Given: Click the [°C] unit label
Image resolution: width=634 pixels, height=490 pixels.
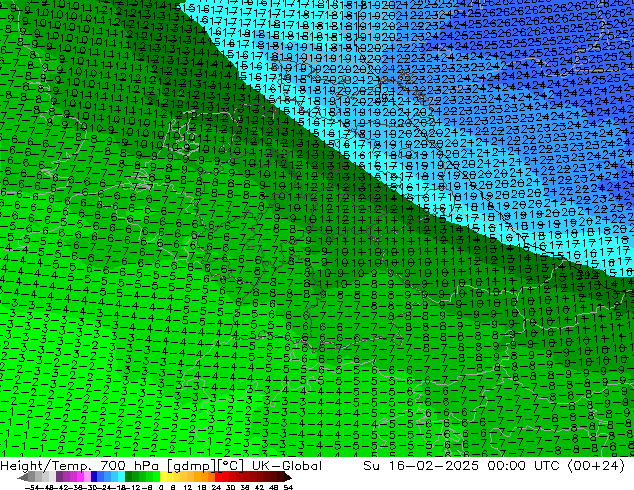Looking at the screenshot, I should [230, 466].
